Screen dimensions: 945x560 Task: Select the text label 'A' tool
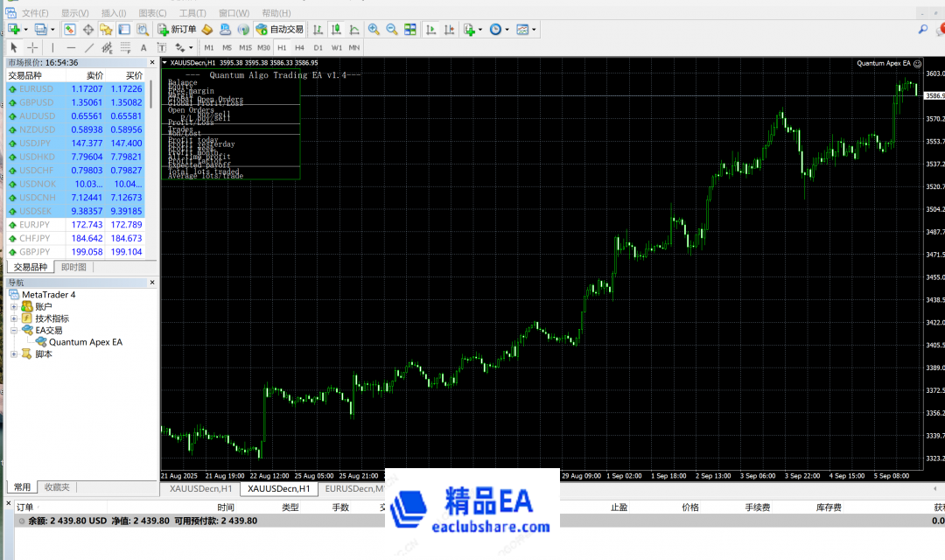[143, 47]
